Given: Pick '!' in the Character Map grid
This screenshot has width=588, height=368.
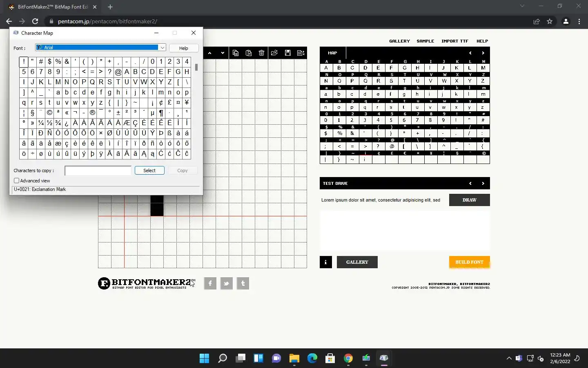Looking at the screenshot, I should (24, 61).
